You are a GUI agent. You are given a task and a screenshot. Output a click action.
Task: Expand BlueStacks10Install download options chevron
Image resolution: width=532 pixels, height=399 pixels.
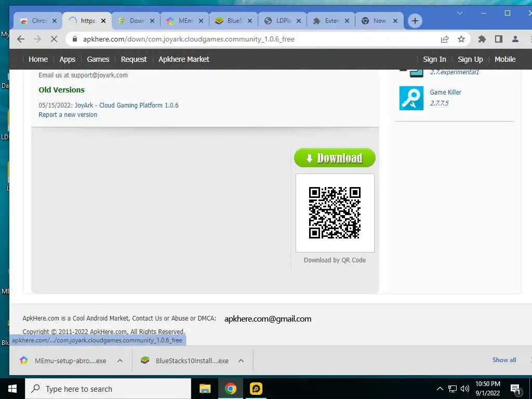tap(241, 361)
